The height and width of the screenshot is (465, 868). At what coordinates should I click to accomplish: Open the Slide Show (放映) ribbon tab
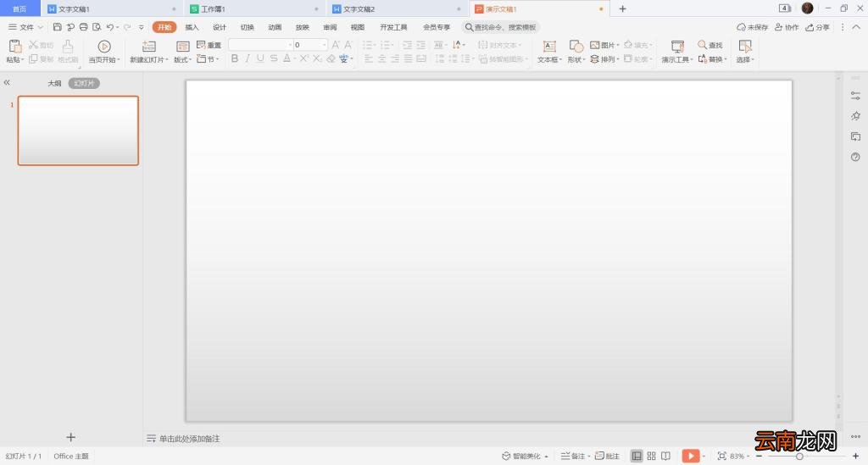tap(303, 27)
